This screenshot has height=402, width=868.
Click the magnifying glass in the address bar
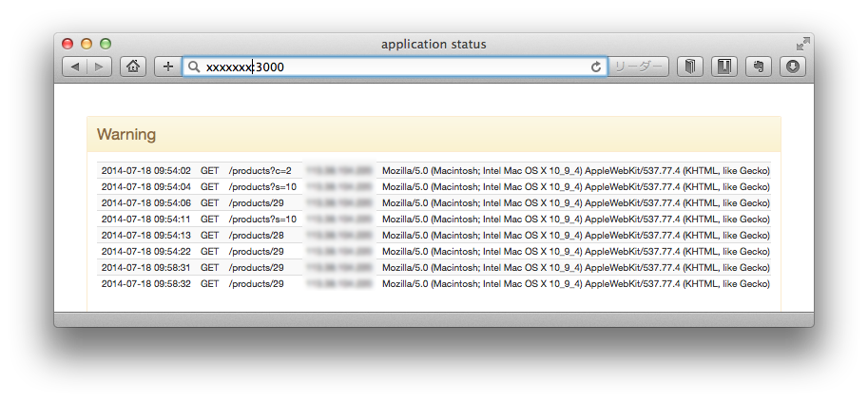pyautogui.click(x=194, y=67)
